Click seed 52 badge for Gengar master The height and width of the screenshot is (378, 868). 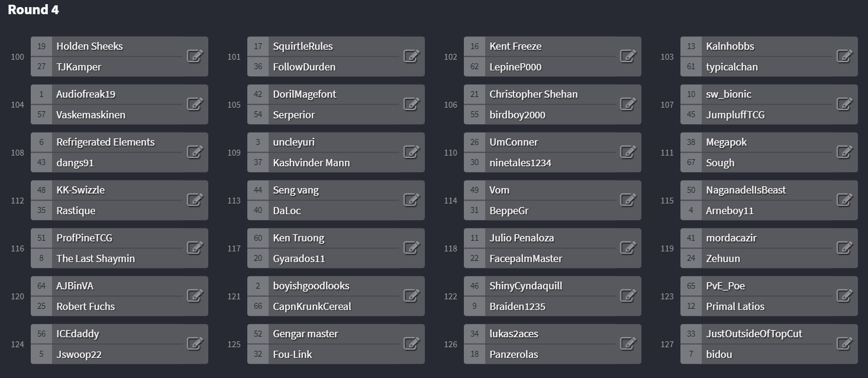pos(258,334)
